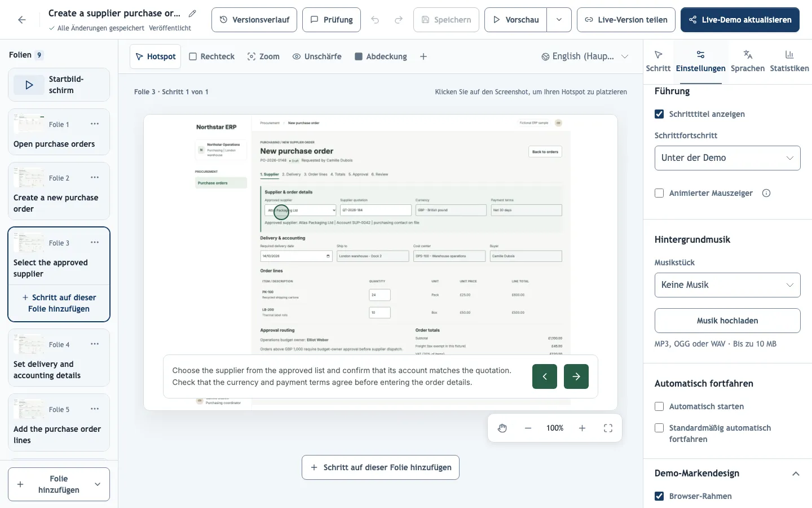Zoom in with the plus icon
Image resolution: width=812 pixels, height=508 pixels.
point(582,428)
